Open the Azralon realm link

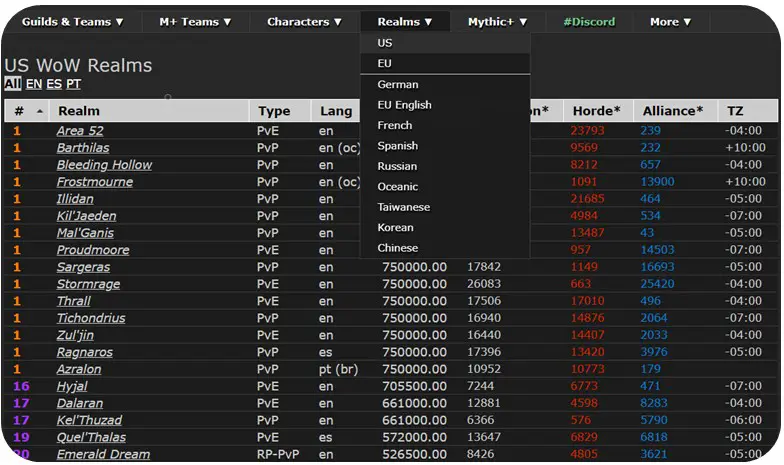pos(79,369)
